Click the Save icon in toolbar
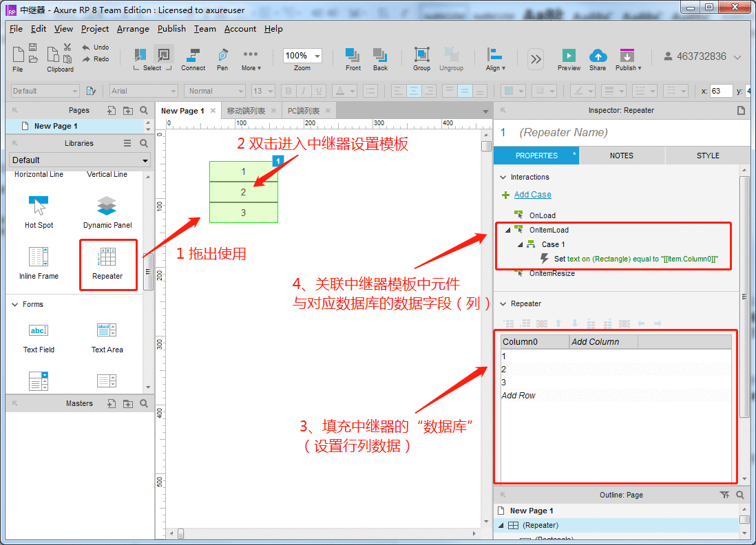 tap(33, 47)
